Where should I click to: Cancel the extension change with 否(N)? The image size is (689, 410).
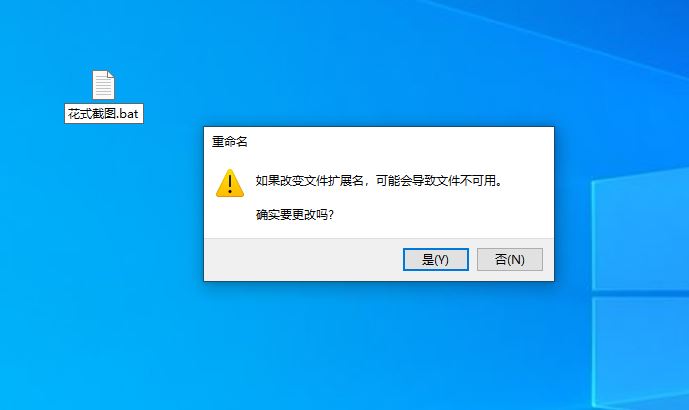coord(510,259)
